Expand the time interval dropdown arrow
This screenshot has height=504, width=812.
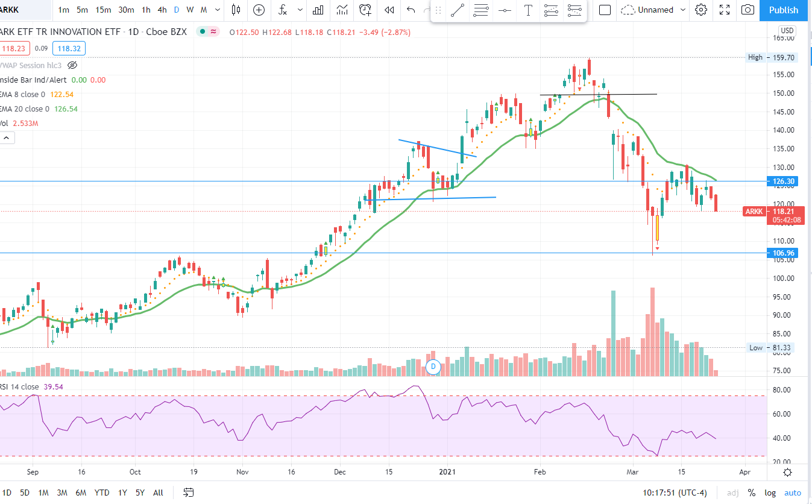tap(217, 10)
